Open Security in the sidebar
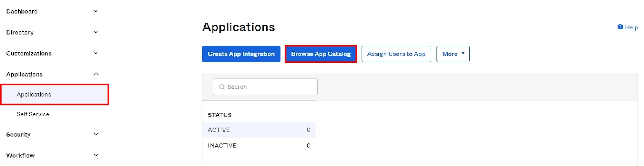This screenshot has width=644, height=166. 18,135
